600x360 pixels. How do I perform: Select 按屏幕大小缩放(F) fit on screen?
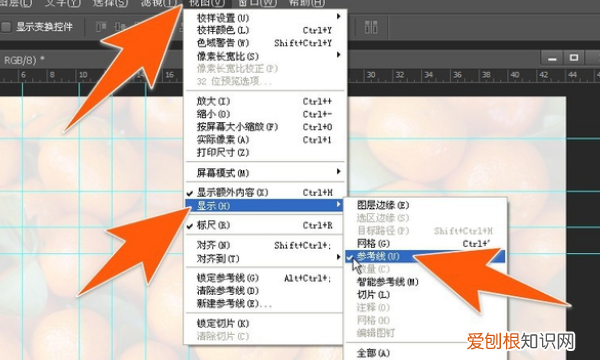[265, 127]
